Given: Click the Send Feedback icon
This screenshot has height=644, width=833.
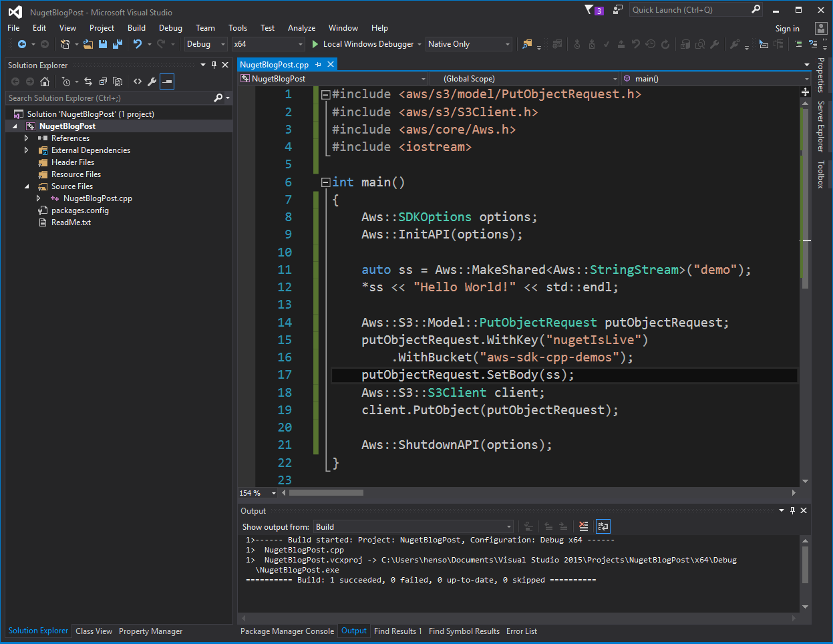Looking at the screenshot, I should point(618,10).
